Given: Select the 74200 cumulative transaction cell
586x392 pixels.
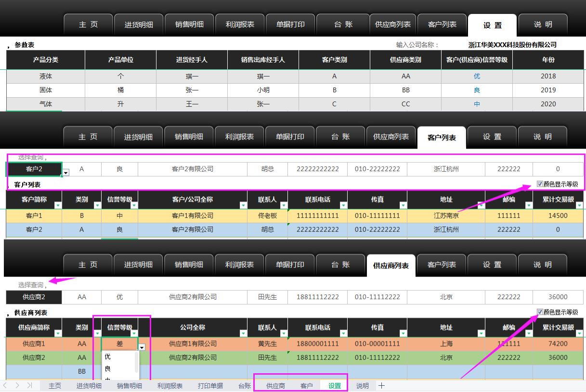Looking at the screenshot, I should click(558, 344).
